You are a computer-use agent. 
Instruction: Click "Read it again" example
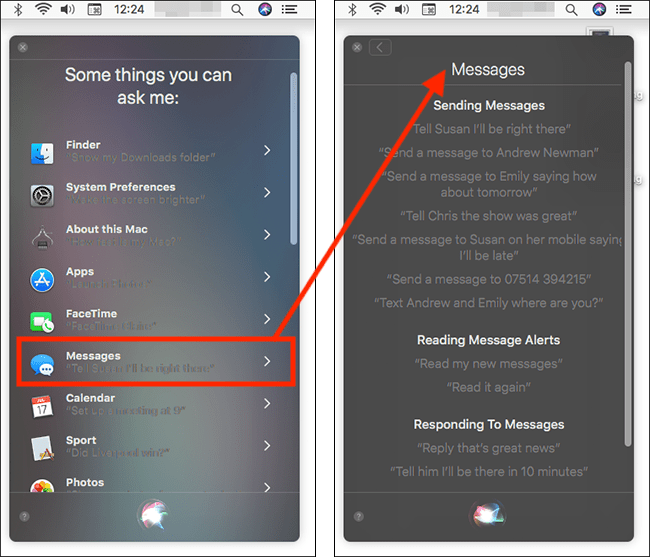[x=489, y=387]
